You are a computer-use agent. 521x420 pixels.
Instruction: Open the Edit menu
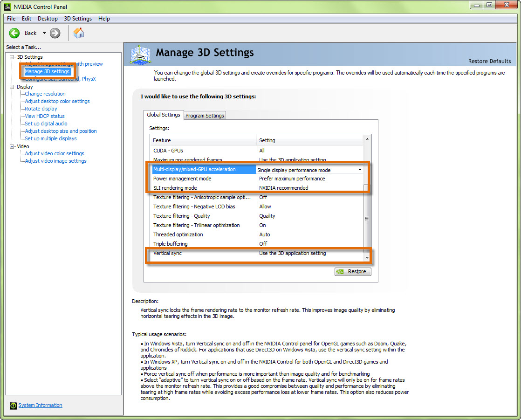coord(27,19)
